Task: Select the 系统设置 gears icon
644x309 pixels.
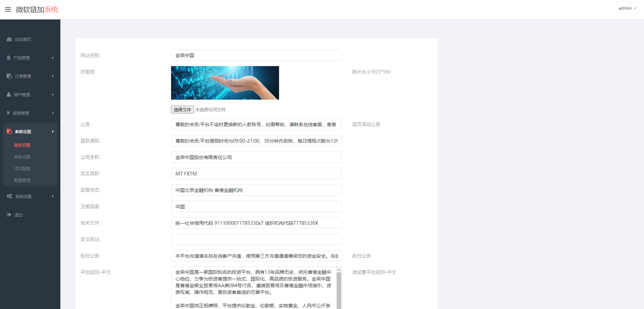Action: pyautogui.click(x=9, y=196)
